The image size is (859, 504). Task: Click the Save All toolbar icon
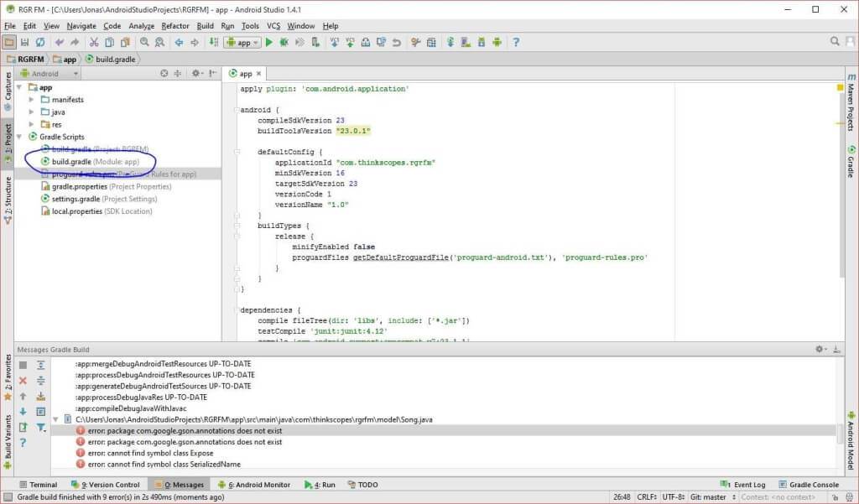24,42
